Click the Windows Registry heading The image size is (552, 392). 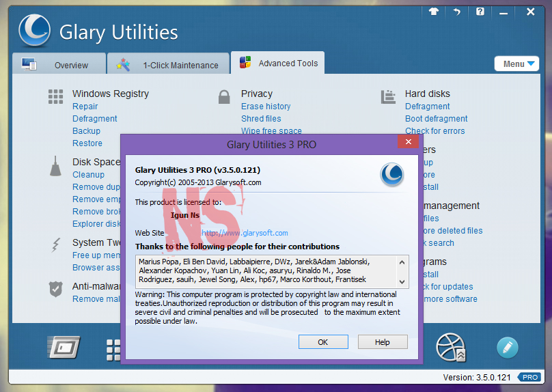111,94
